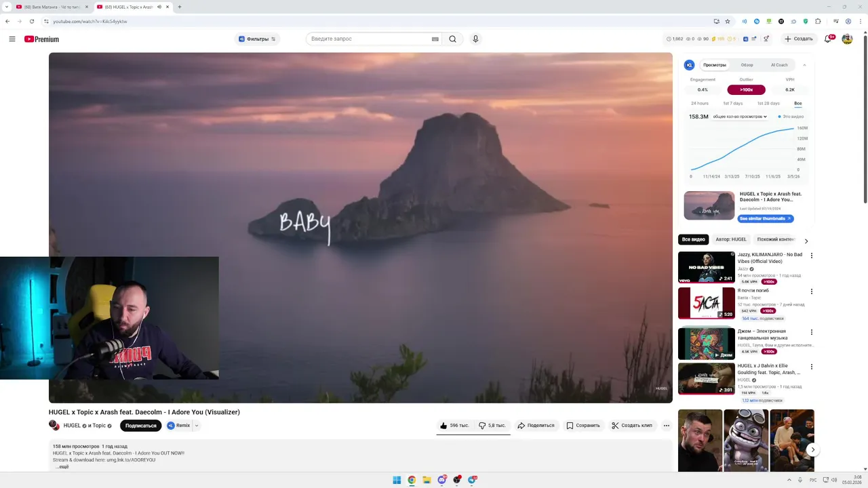Select the Автор: HUGEL chip

(x=731, y=239)
